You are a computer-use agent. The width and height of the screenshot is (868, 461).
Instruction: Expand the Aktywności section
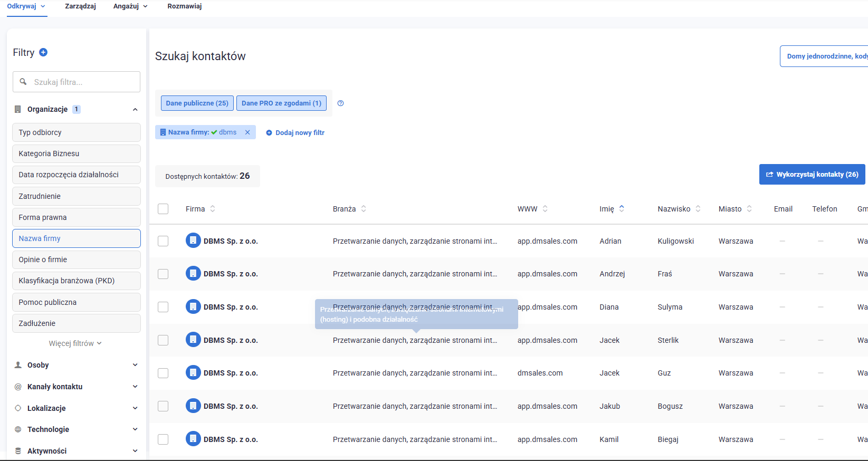coord(135,451)
